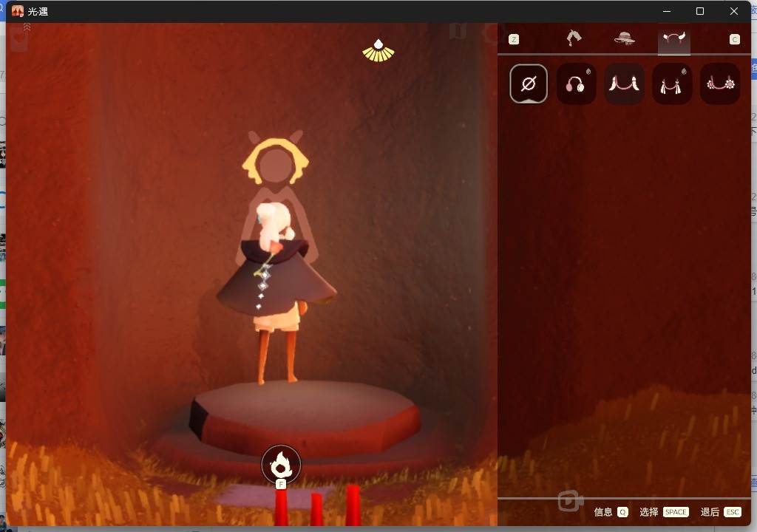Click the 选择 SPACE select button

(x=664, y=512)
